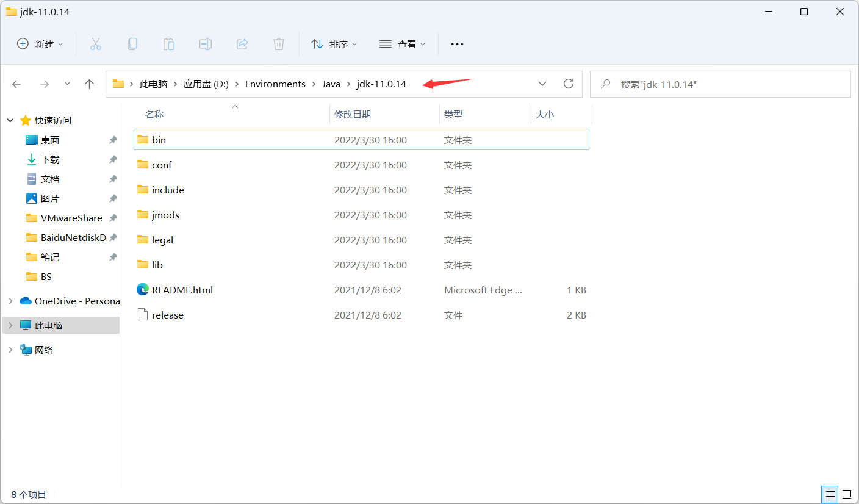Click the Rename icon in toolbar
The height and width of the screenshot is (504, 859).
pos(206,44)
